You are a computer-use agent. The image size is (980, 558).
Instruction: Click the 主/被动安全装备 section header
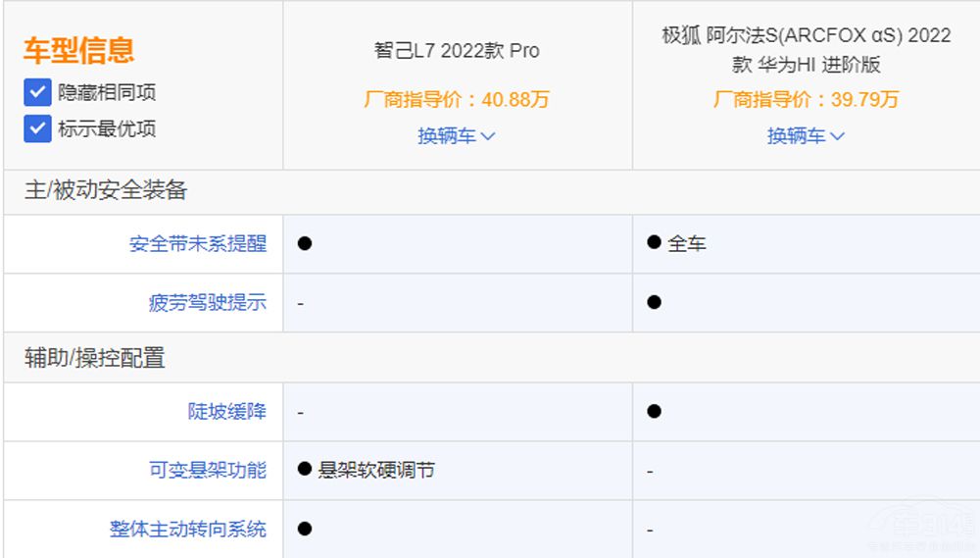click(x=106, y=191)
